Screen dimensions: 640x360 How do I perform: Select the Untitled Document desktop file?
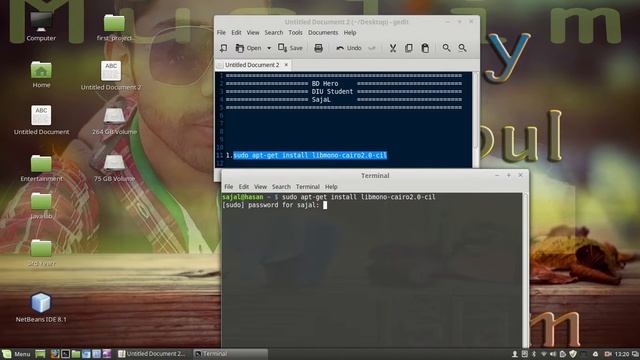point(41,120)
